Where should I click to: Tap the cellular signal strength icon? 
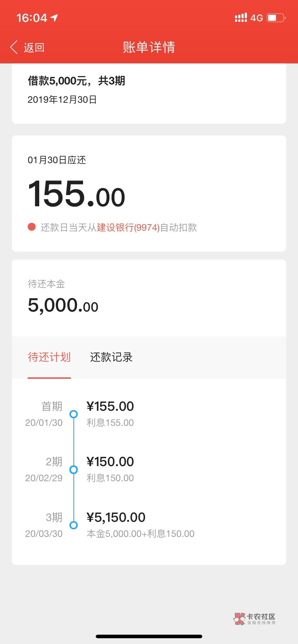point(241,18)
